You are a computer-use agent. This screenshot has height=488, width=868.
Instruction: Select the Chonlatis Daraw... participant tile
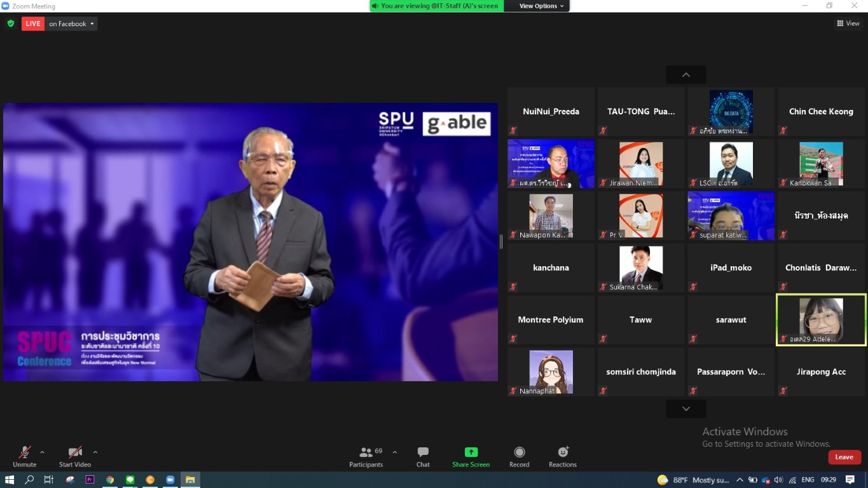tap(821, 268)
